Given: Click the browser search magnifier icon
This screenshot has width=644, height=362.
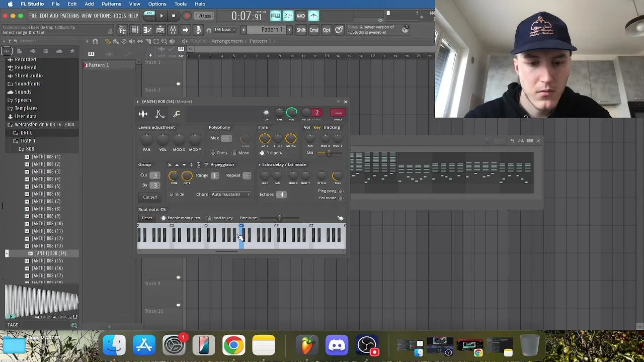Looking at the screenshot, I should coord(74,325).
